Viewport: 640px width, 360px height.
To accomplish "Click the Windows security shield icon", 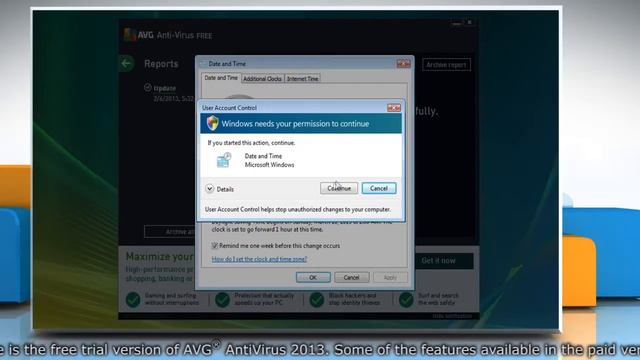I will click(x=212, y=123).
